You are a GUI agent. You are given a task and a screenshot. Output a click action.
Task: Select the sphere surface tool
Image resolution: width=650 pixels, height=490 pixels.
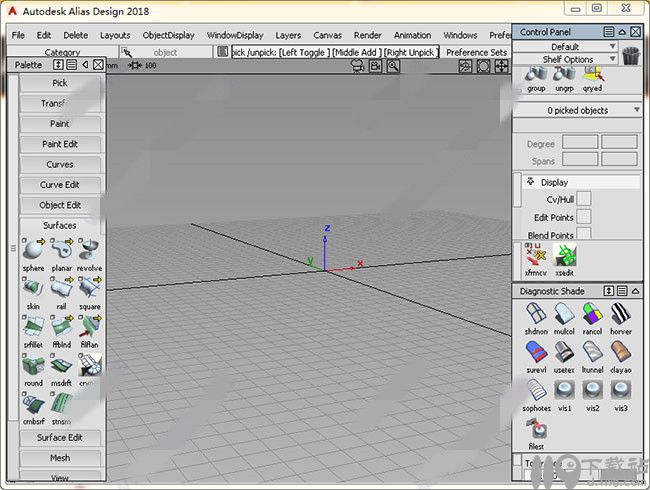click(x=33, y=250)
